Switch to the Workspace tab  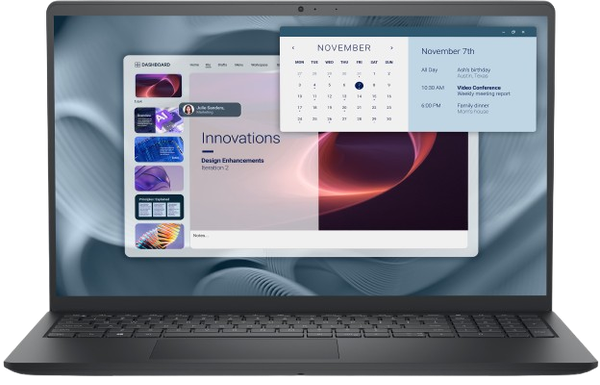tap(259, 65)
